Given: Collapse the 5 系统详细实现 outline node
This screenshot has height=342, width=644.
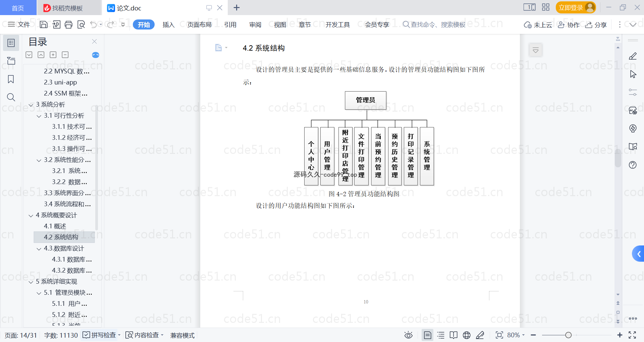Looking at the screenshot, I should tap(31, 282).
